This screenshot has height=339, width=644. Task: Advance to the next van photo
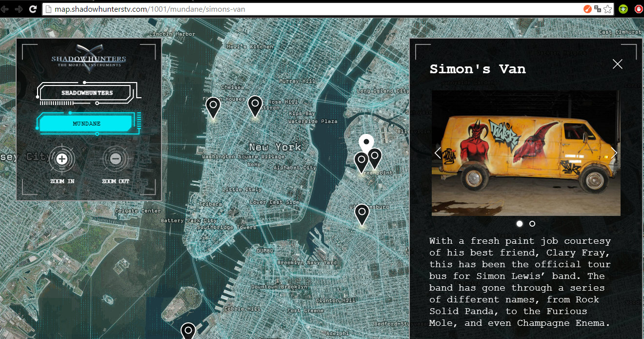click(x=614, y=153)
